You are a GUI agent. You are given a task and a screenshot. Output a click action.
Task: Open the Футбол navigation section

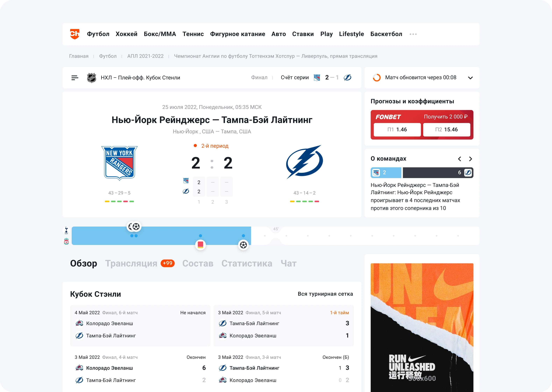98,34
